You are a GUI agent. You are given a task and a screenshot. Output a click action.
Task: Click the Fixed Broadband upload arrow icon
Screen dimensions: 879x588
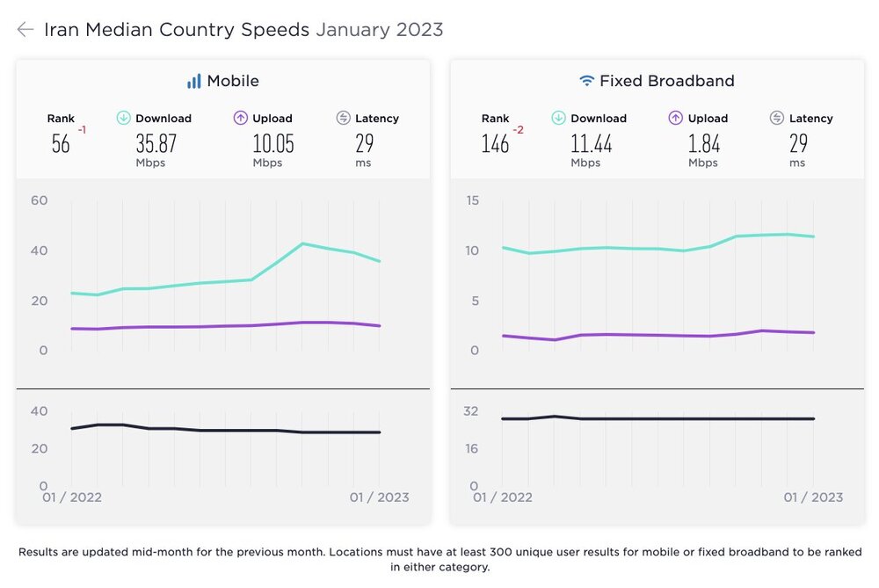(676, 118)
